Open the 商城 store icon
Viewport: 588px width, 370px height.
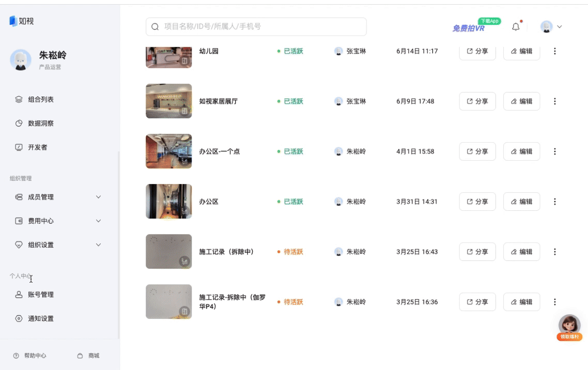pos(88,356)
